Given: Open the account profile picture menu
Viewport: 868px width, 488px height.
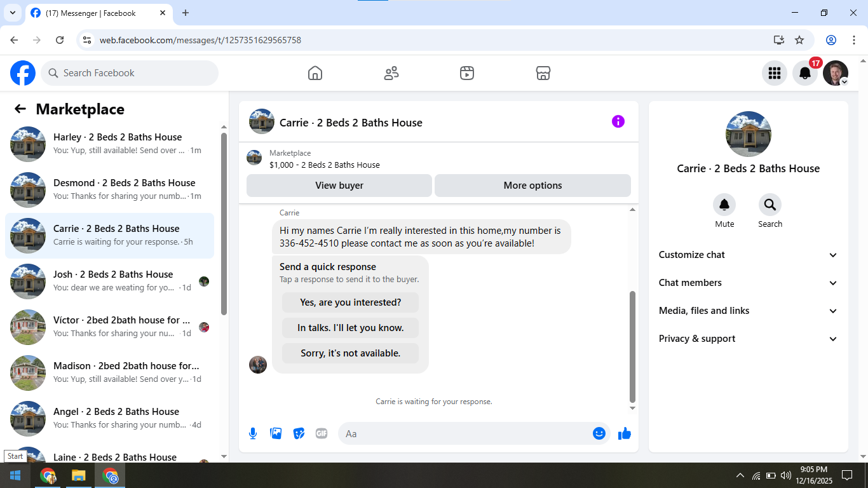Looking at the screenshot, I should tap(836, 73).
